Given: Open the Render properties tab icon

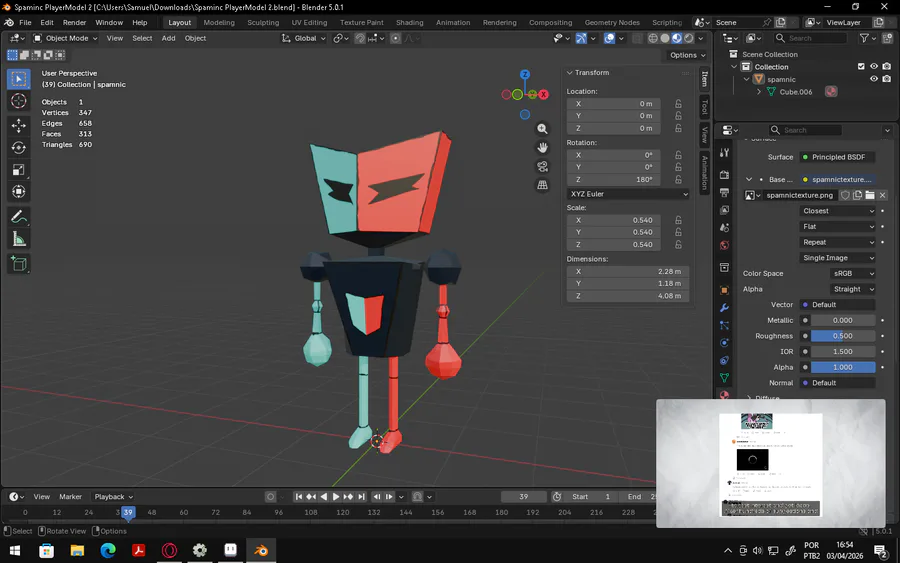Looking at the screenshot, I should (x=724, y=174).
